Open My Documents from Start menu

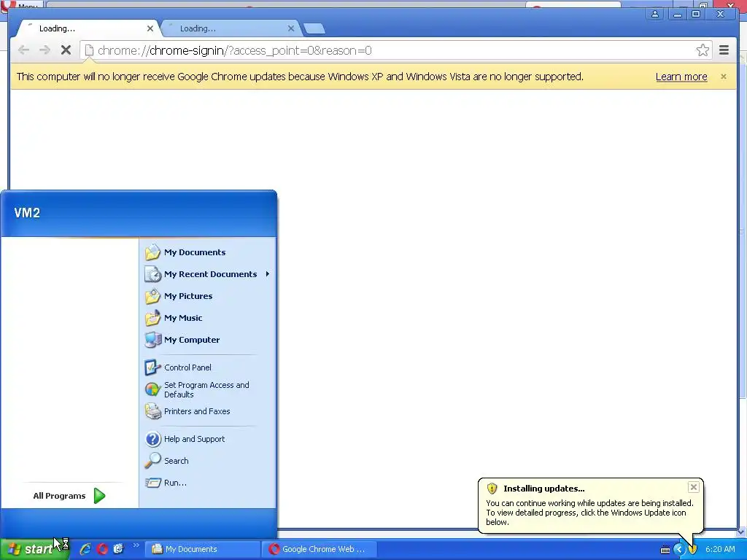coord(208,252)
